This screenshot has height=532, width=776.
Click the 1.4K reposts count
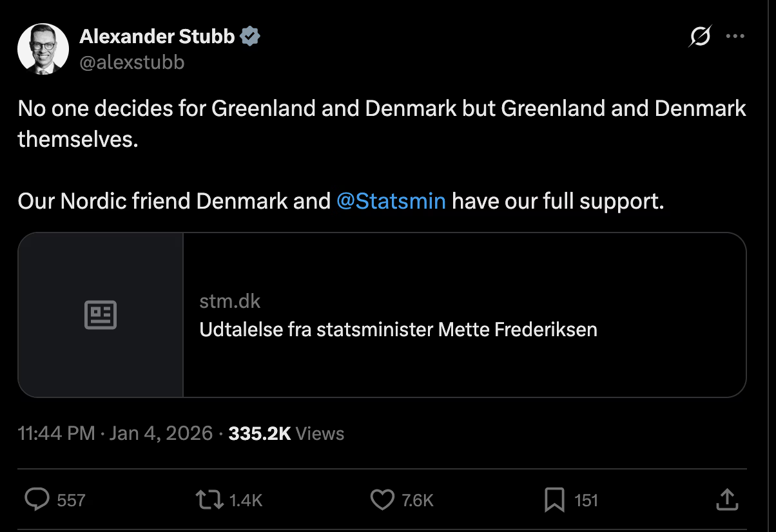tap(246, 500)
